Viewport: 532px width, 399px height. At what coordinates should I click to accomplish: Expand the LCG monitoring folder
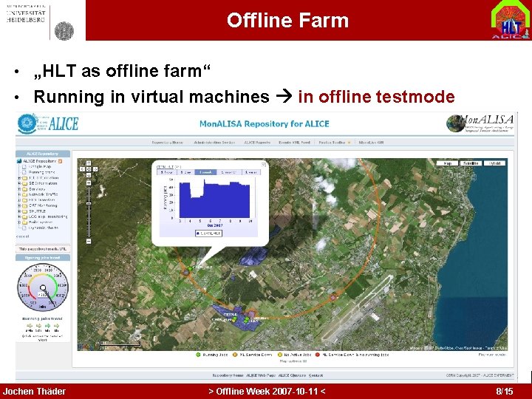19,216
